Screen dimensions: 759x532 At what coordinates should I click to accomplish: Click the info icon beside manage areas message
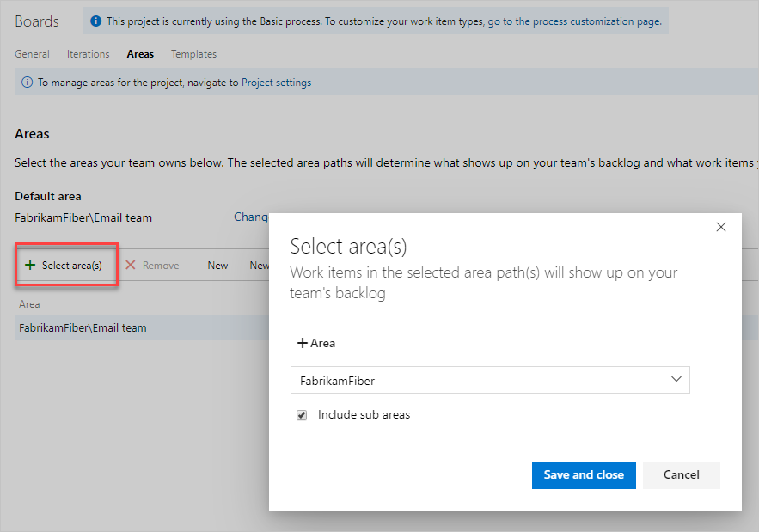click(x=28, y=83)
